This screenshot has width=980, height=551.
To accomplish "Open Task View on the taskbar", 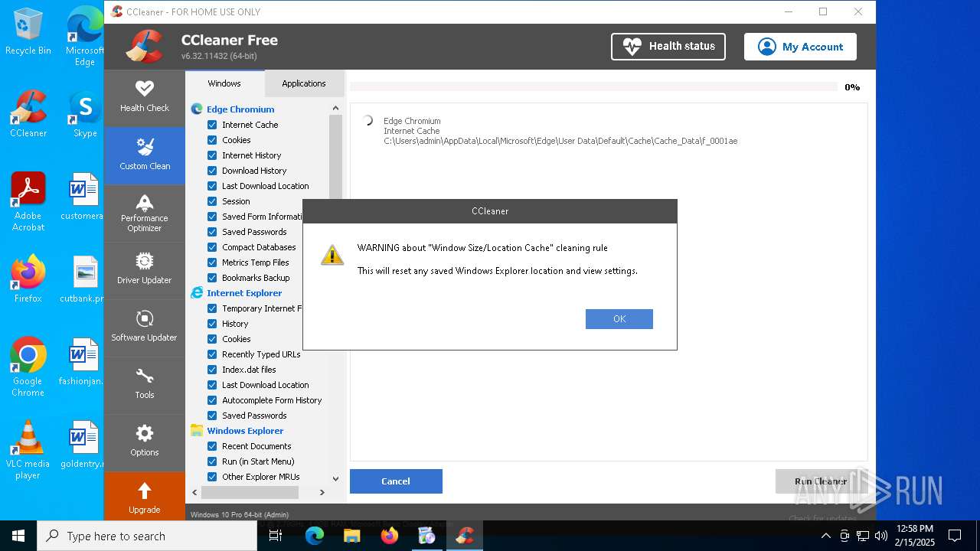I will click(276, 536).
